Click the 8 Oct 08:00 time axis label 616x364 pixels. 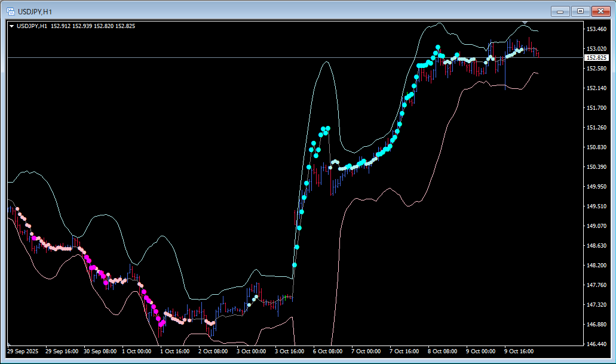click(442, 351)
